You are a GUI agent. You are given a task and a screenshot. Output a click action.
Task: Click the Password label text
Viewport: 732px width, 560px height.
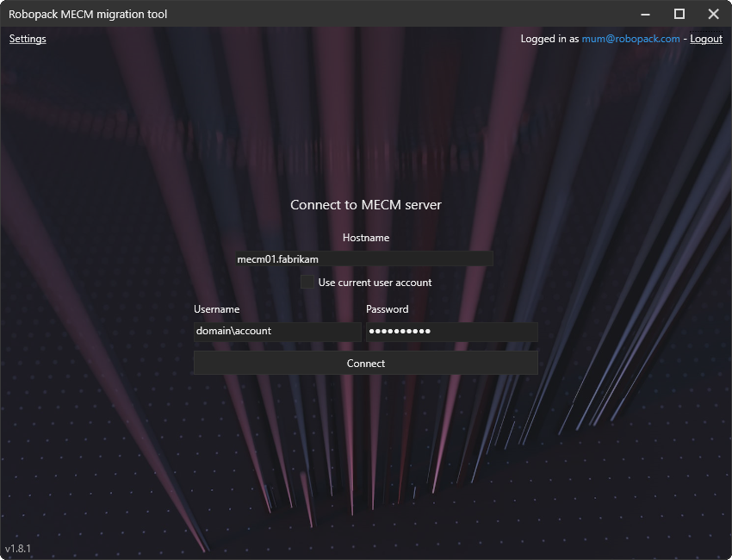pyautogui.click(x=387, y=309)
